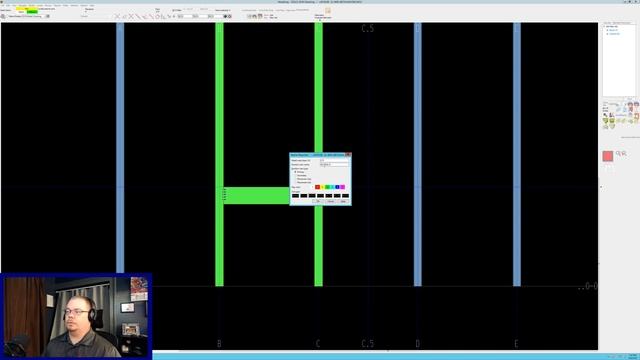Choose the first (selected) radio option in dialog
The height and width of the screenshot is (360, 640).
pos(295,172)
